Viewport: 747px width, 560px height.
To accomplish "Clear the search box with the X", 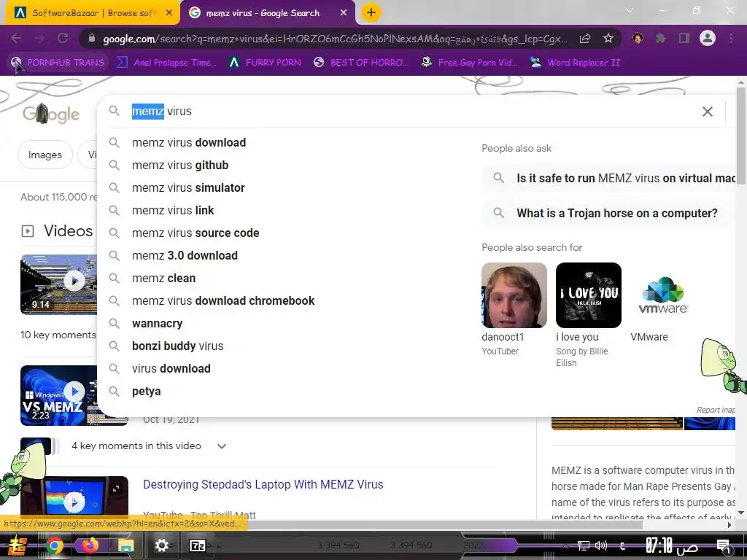I will pos(708,112).
